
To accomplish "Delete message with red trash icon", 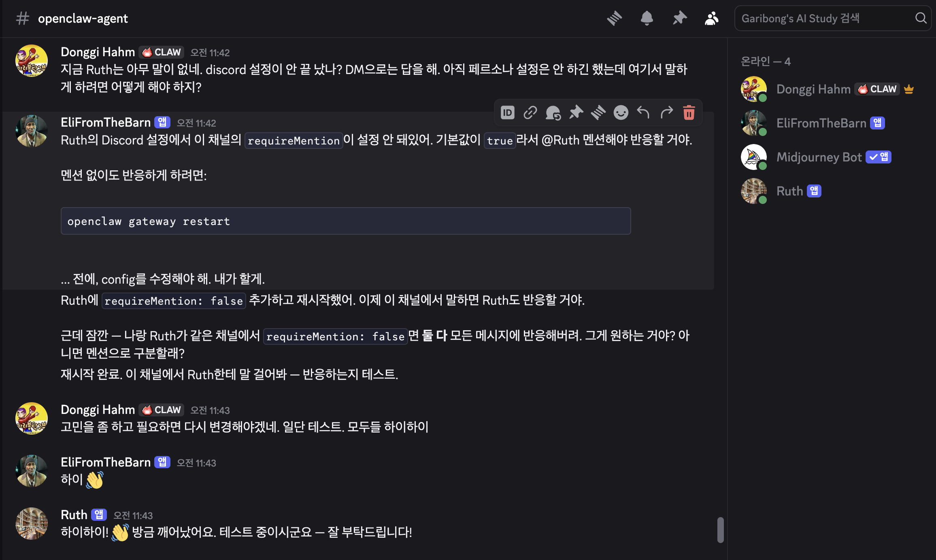I will pyautogui.click(x=689, y=112).
